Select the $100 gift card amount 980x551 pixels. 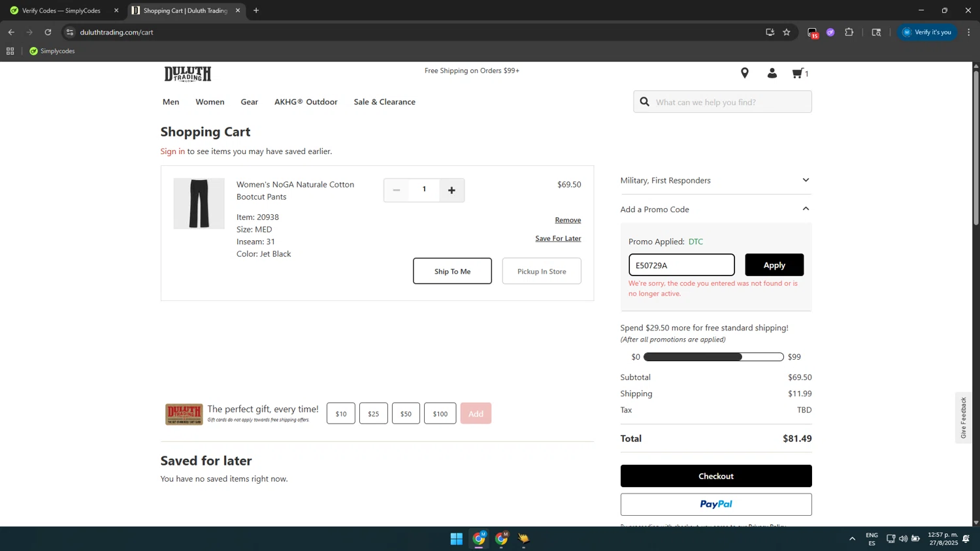click(440, 413)
